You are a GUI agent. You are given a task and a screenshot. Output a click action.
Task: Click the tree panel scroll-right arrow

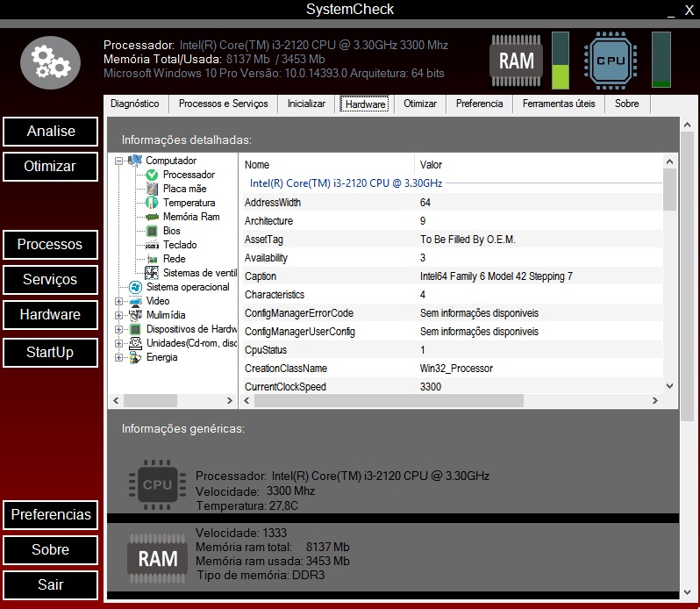230,400
